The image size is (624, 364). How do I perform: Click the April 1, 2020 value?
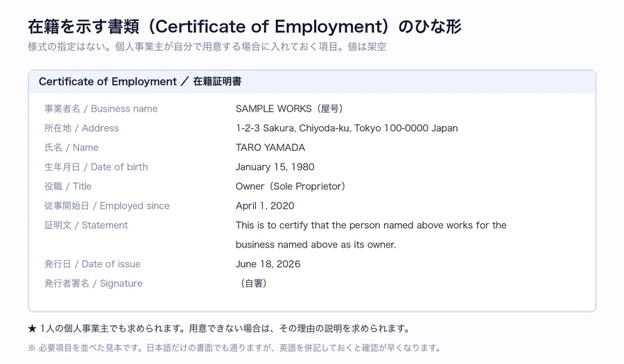click(x=265, y=206)
